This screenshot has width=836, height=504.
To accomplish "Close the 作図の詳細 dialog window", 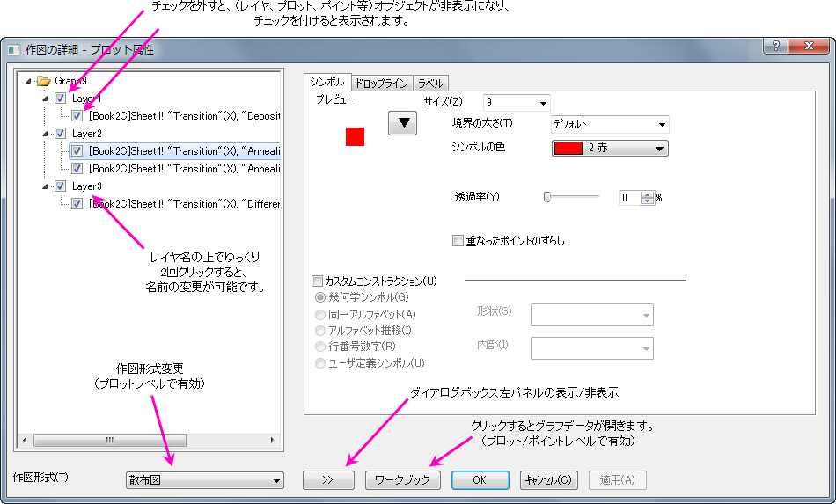I will pos(809,46).
